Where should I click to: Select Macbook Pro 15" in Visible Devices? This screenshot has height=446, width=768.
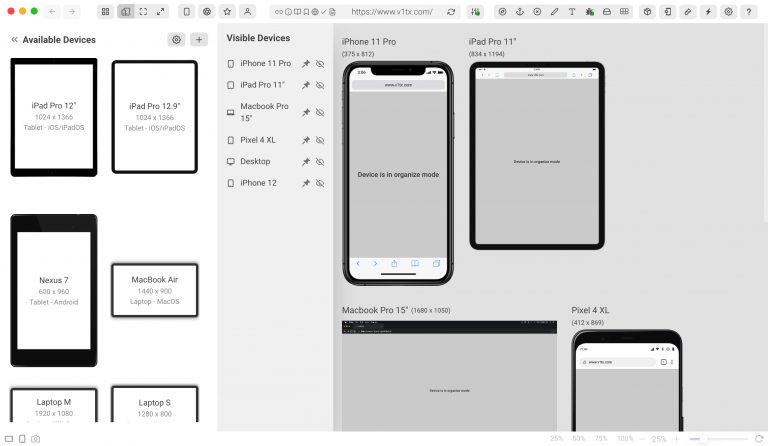coord(264,112)
